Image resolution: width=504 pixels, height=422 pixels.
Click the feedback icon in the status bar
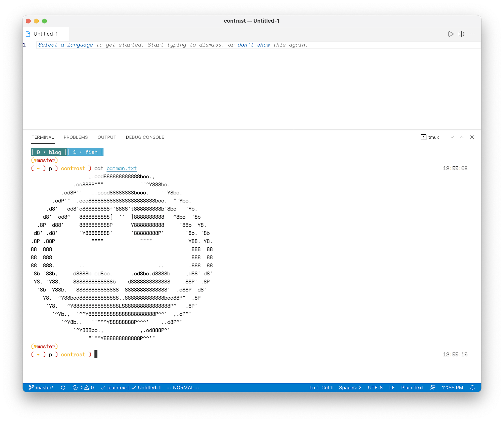[433, 387]
